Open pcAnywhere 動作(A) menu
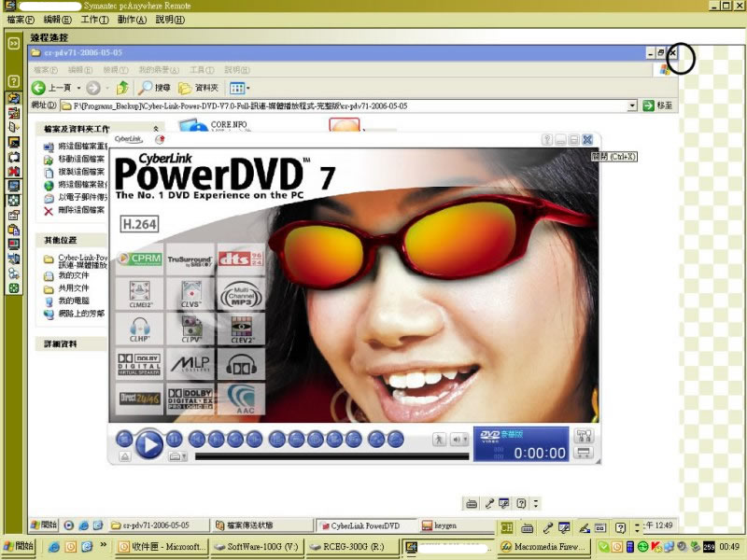 tap(132, 20)
